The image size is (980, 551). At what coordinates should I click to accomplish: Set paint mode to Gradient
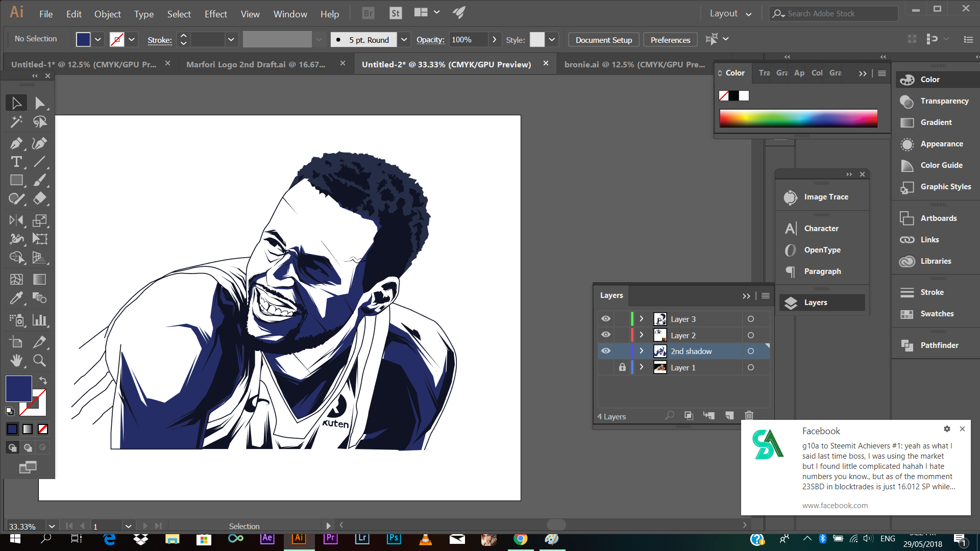[28, 429]
